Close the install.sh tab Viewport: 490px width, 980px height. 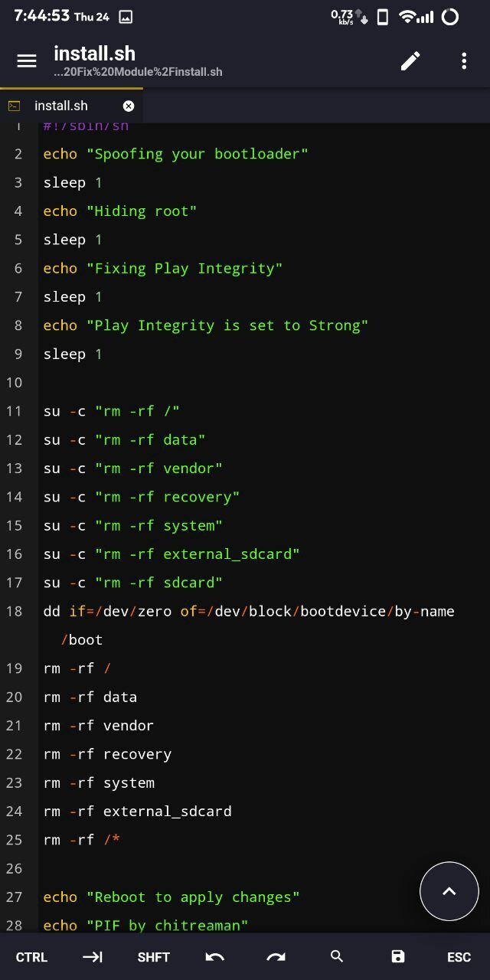[129, 106]
